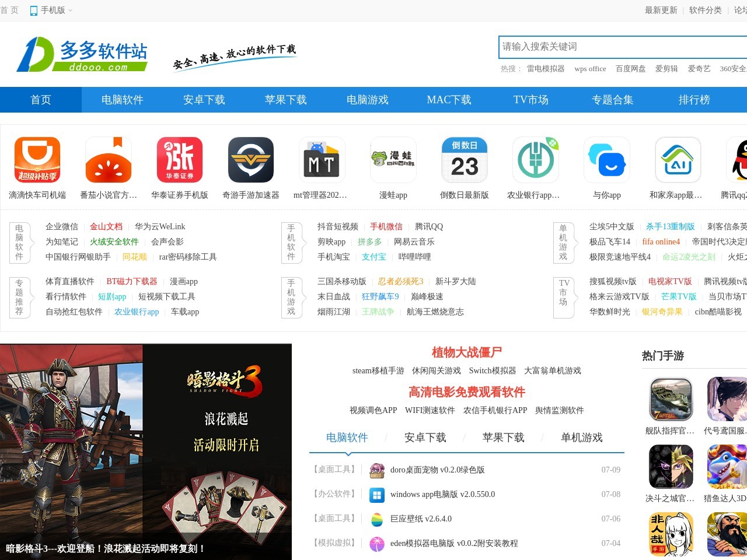Viewport: 747px width, 560px height.
Task: Open the 与你app blue chat icon
Action: click(x=607, y=159)
